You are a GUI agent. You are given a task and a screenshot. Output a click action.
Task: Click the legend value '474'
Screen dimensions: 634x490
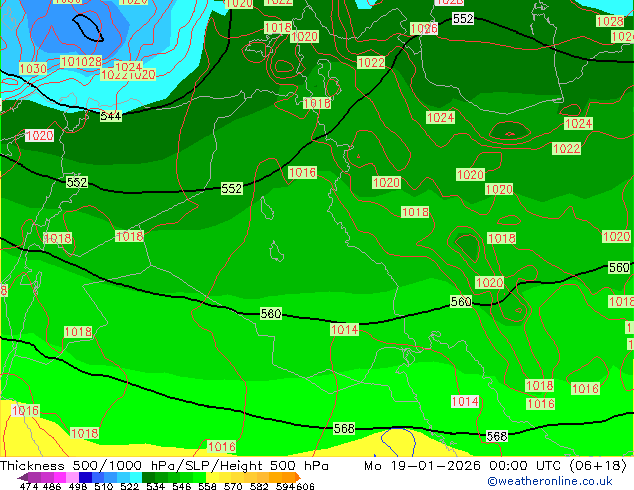29,486
